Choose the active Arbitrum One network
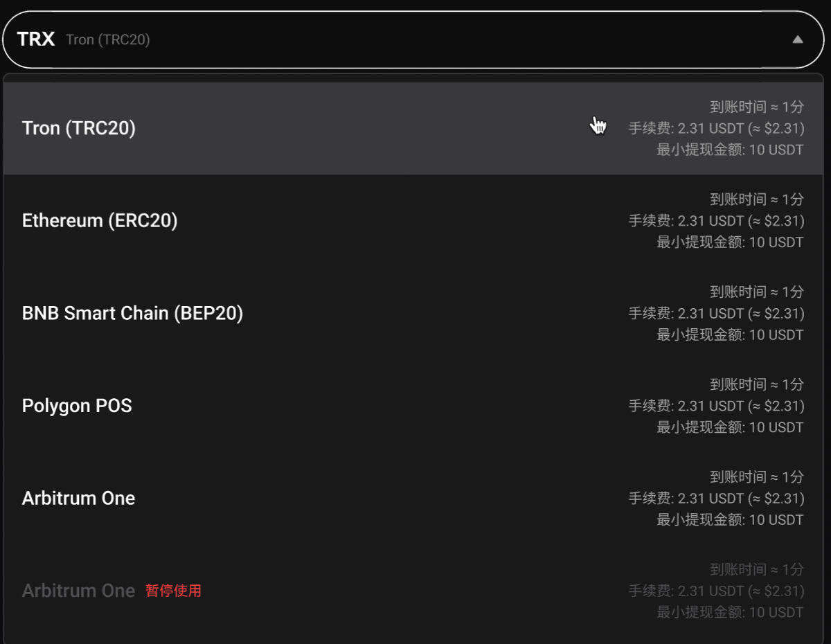 coord(413,498)
